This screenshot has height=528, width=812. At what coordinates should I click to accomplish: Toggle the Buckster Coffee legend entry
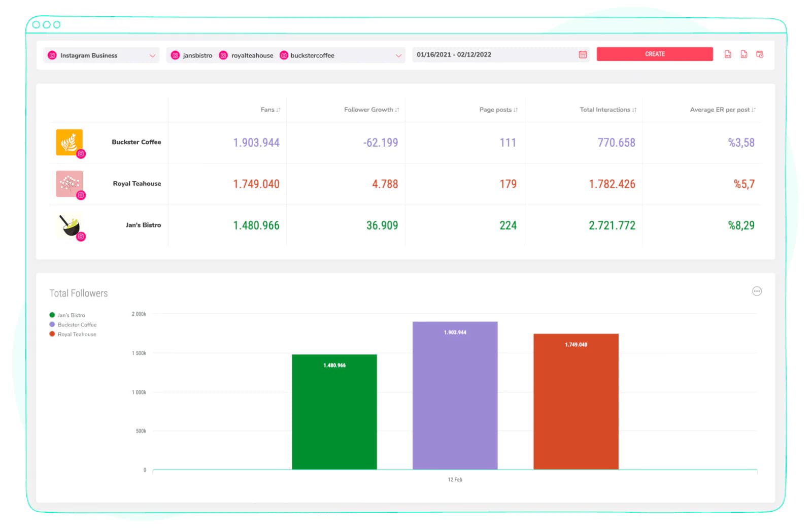73,325
